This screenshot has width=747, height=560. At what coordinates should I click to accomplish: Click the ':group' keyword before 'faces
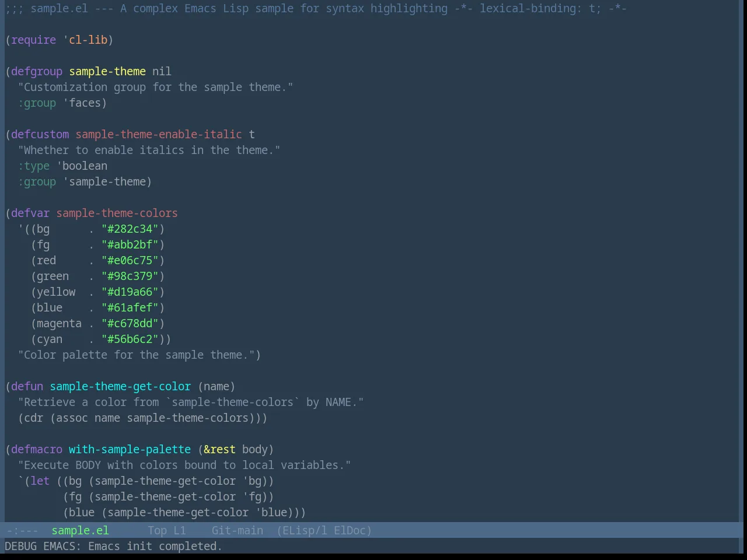(x=37, y=103)
